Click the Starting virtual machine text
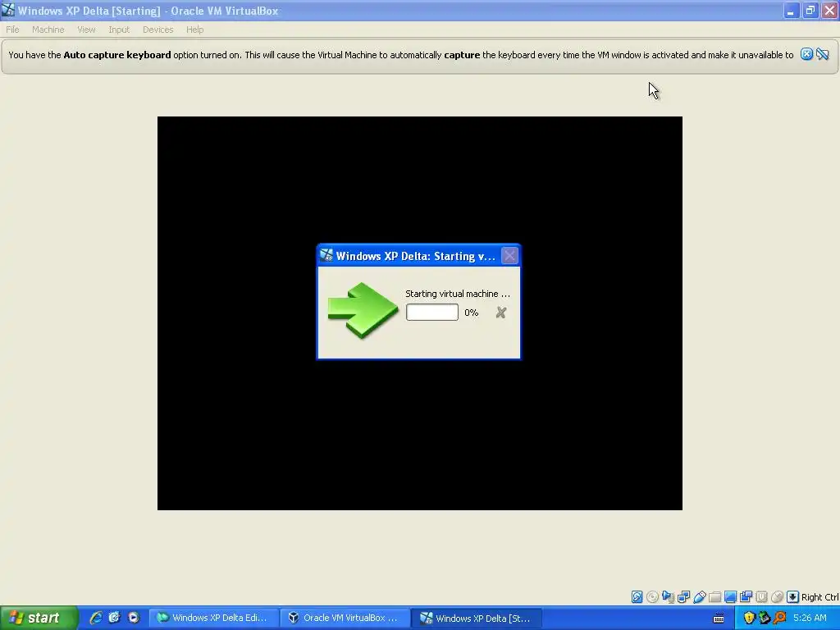 click(458, 294)
